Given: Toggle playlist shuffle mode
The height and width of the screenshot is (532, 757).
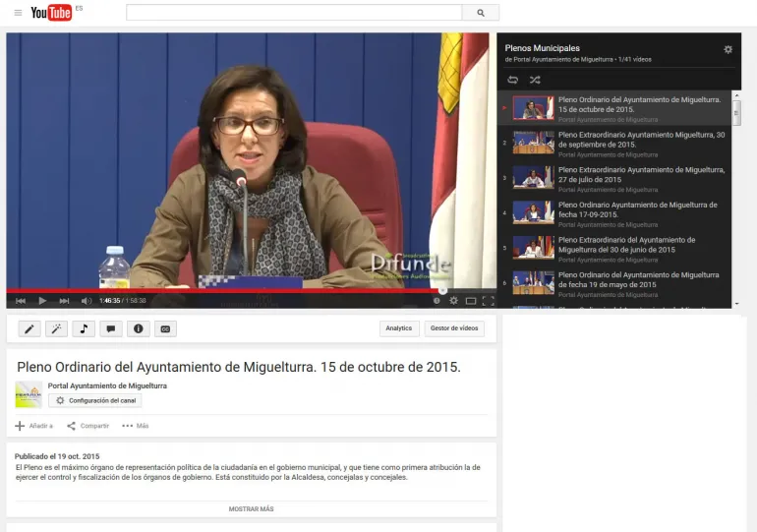Looking at the screenshot, I should pos(535,80).
